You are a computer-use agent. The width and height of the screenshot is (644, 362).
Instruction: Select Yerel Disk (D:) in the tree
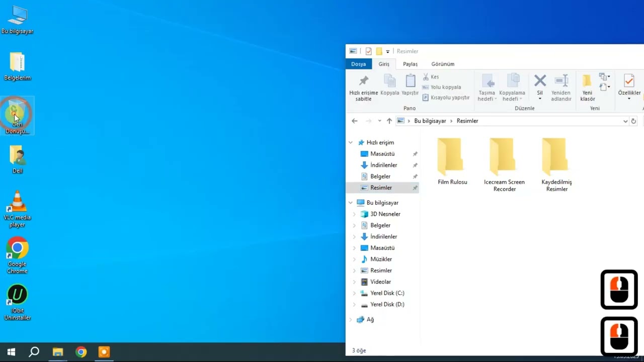tap(387, 304)
